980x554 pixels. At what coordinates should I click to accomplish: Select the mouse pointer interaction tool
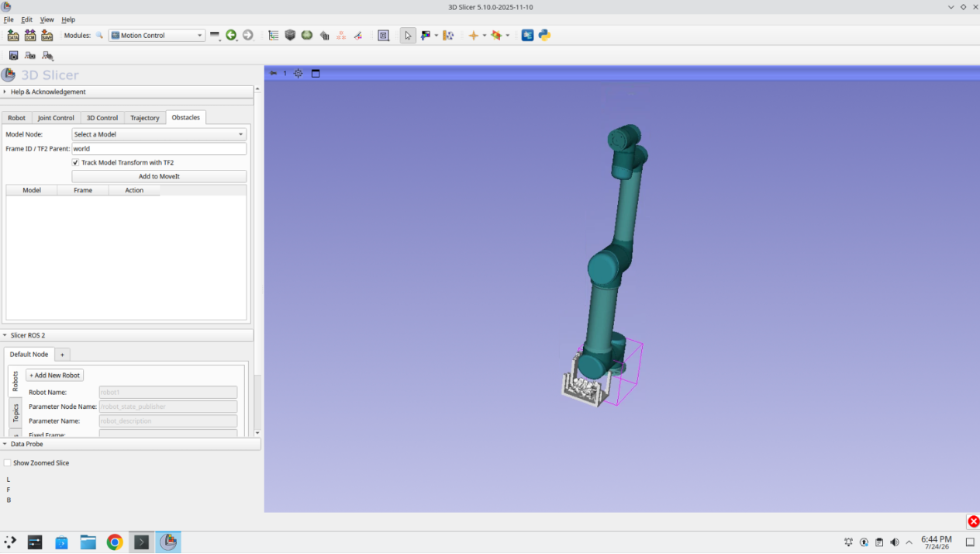coord(408,36)
